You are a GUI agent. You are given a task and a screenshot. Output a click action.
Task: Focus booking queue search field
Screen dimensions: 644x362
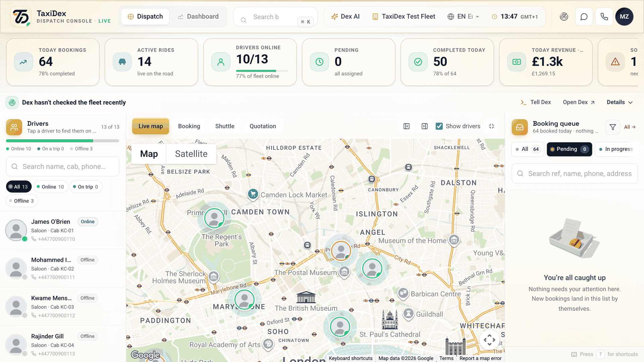click(x=575, y=174)
